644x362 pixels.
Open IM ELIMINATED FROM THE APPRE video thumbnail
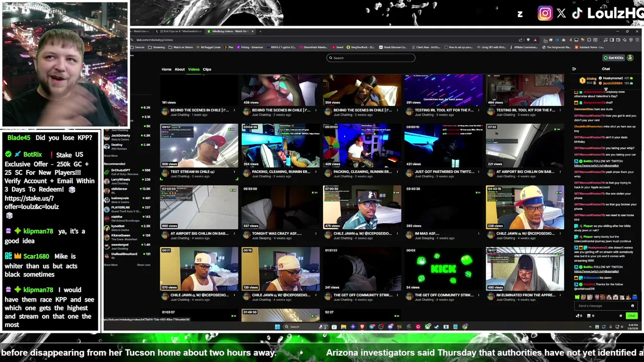(525, 269)
